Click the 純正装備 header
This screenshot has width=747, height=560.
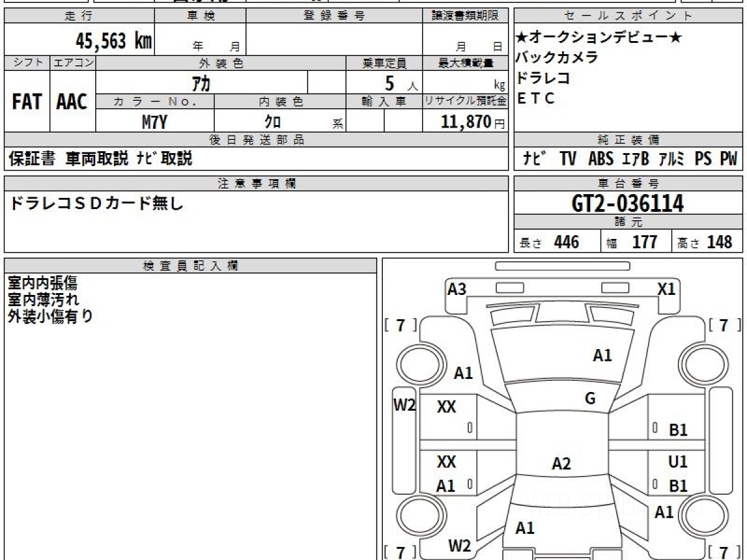(x=629, y=140)
